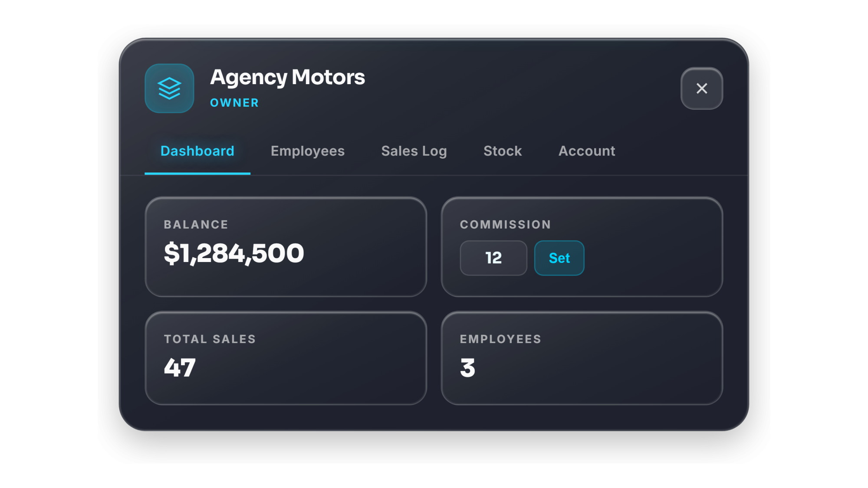Click the Agency Motors title text
The width and height of the screenshot is (868, 488).
click(287, 77)
